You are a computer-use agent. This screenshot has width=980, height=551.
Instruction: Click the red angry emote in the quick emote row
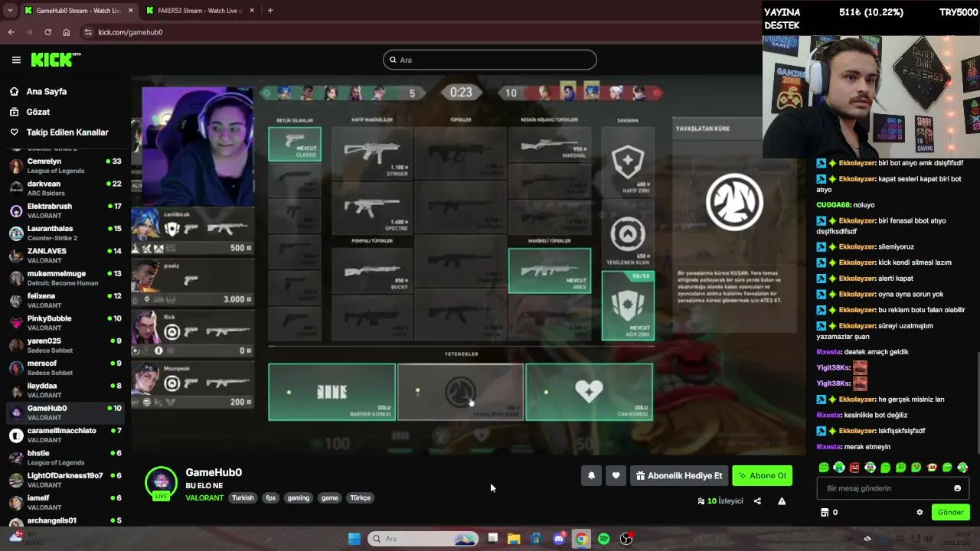[854, 468]
